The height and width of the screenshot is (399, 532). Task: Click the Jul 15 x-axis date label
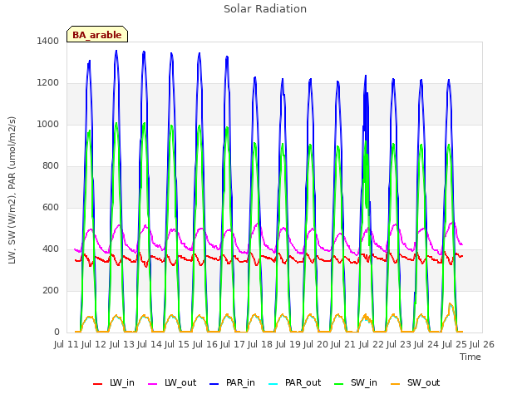(x=177, y=345)
